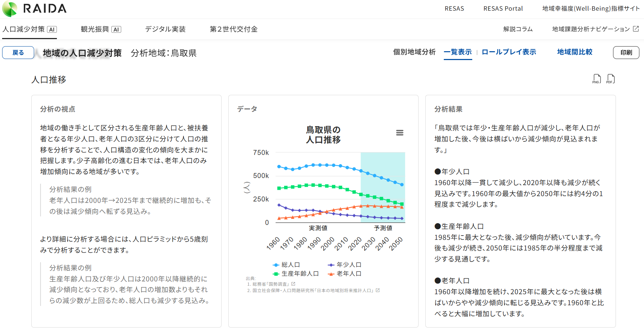Toggle 年少人口 series in chart legend
Image resolution: width=644 pixels, height=334 pixels.
[x=344, y=265]
